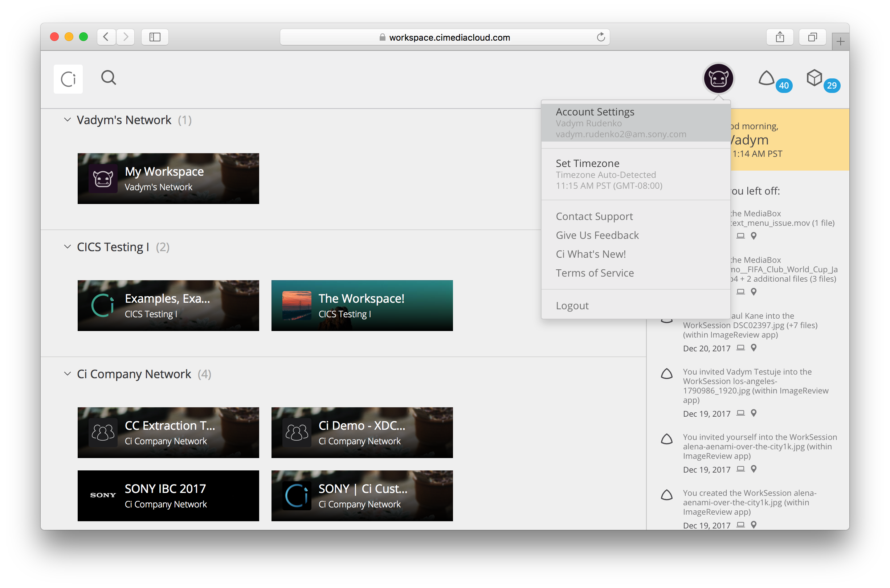Click group icon on Ci Demo - XDC card
This screenshot has width=890, height=588.
pos(297,432)
